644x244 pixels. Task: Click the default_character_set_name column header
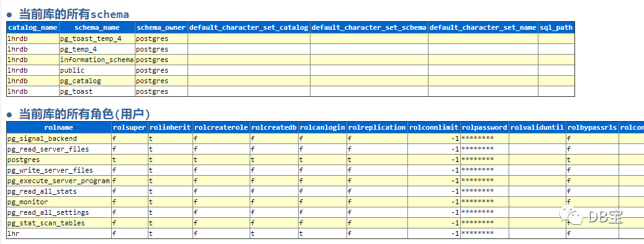pyautogui.click(x=483, y=27)
